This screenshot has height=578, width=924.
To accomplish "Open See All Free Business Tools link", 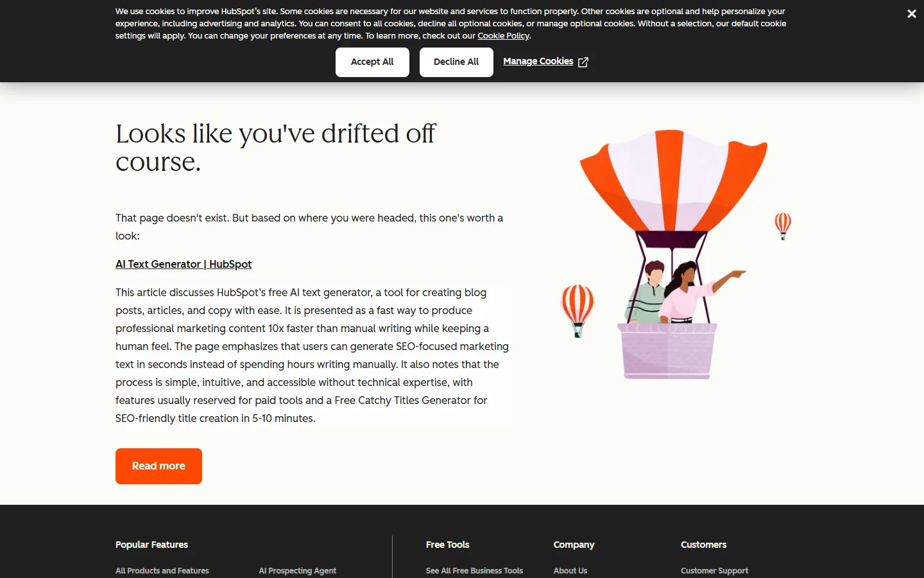I will (x=474, y=570).
